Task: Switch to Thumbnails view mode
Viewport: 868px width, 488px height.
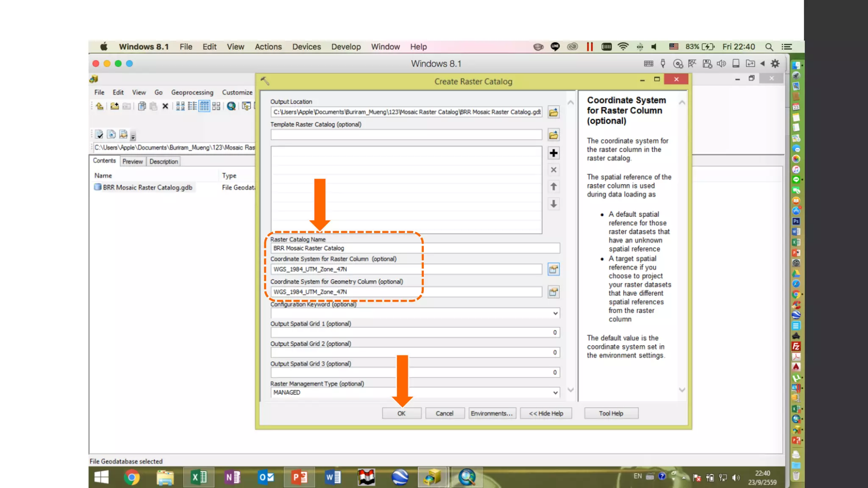Action: pos(216,106)
